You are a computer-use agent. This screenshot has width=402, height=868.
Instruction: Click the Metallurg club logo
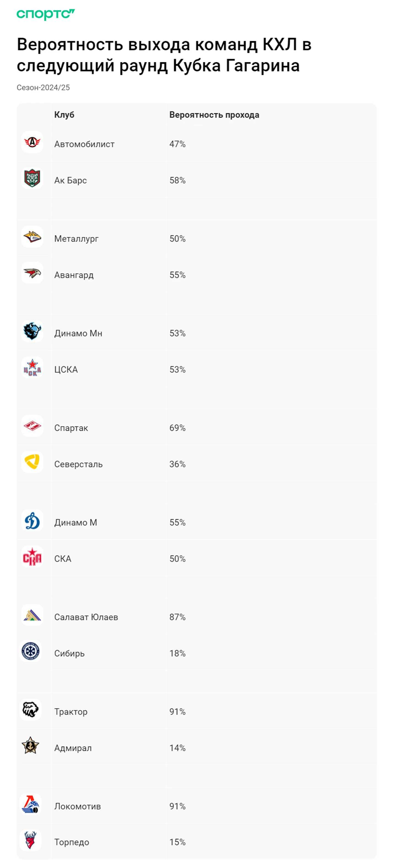tap(32, 237)
